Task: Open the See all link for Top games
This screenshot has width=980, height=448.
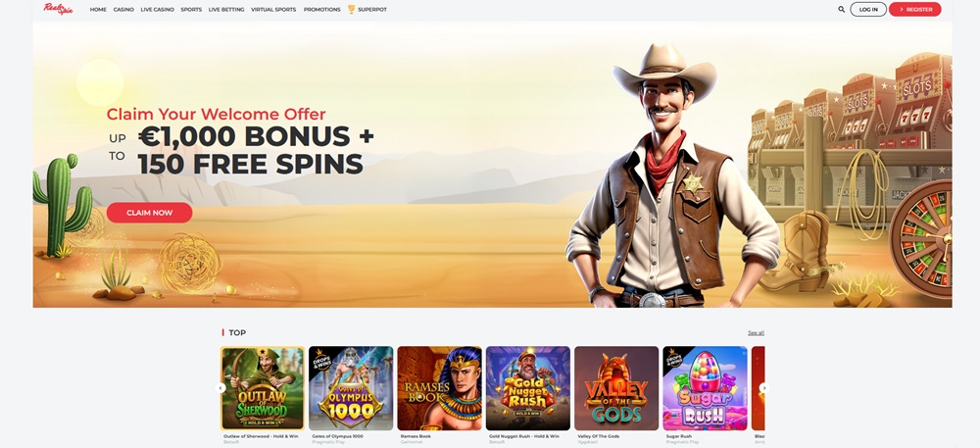Action: pos(756,333)
